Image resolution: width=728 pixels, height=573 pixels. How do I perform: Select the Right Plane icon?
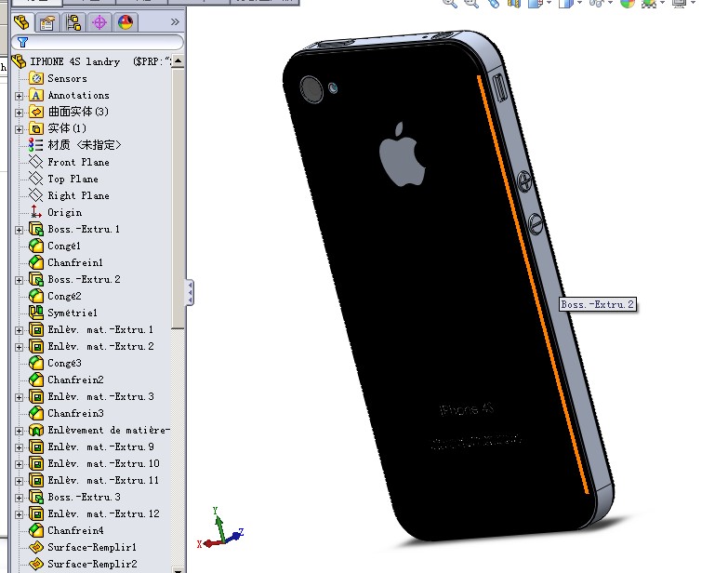tap(36, 195)
